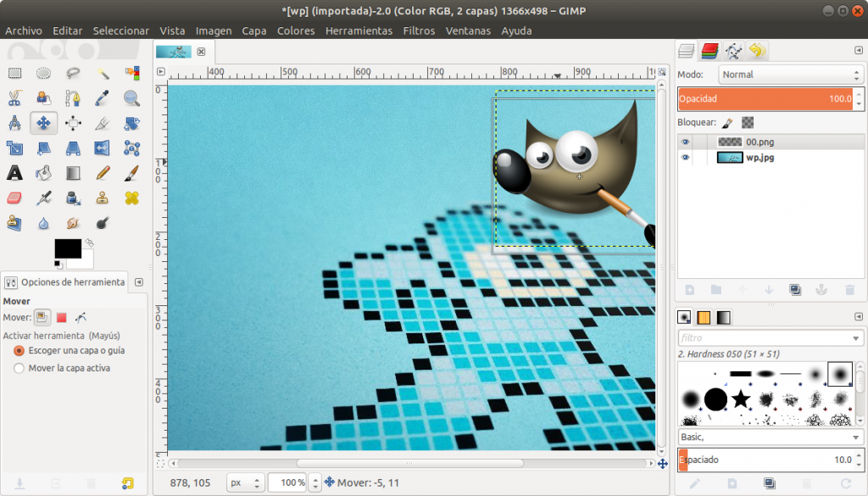Select the Ellipse Select tool
868x496 pixels.
pos(44,73)
